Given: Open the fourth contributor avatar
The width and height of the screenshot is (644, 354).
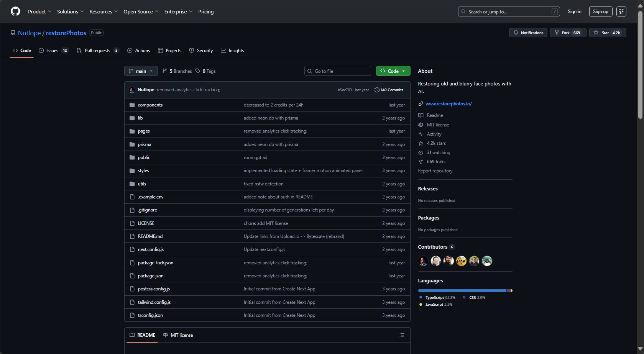Looking at the screenshot, I should 461,261.
